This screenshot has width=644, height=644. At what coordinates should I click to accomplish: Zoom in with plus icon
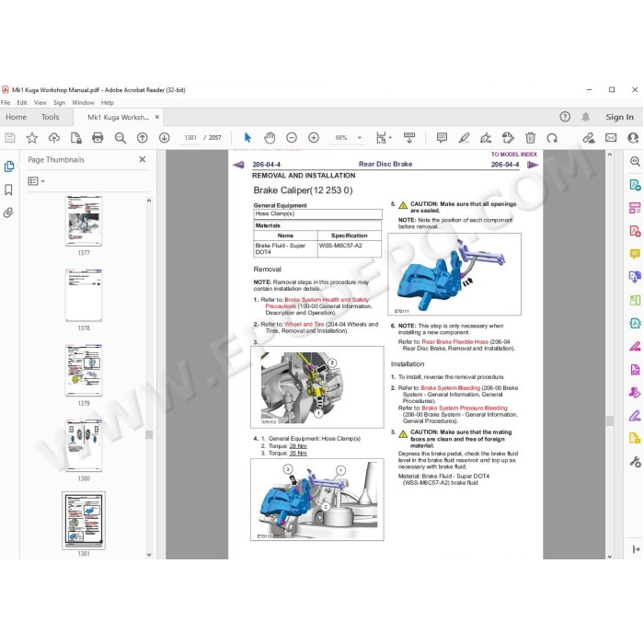314,138
